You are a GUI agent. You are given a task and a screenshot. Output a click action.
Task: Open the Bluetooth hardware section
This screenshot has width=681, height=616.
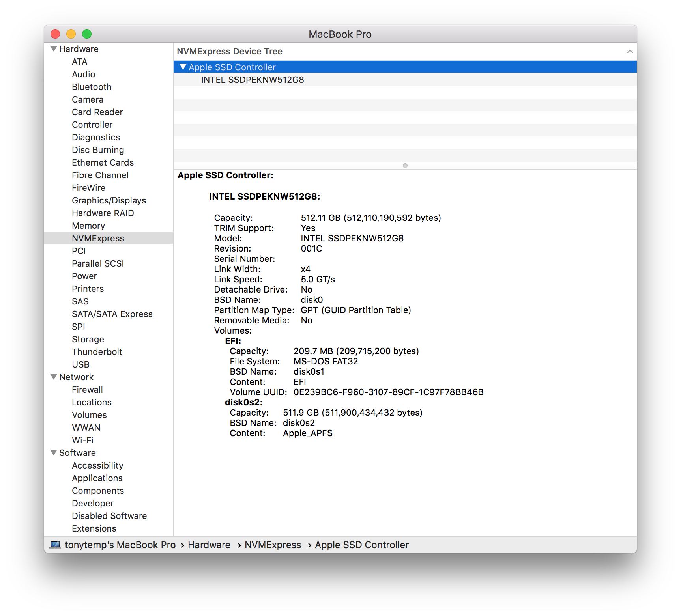92,87
